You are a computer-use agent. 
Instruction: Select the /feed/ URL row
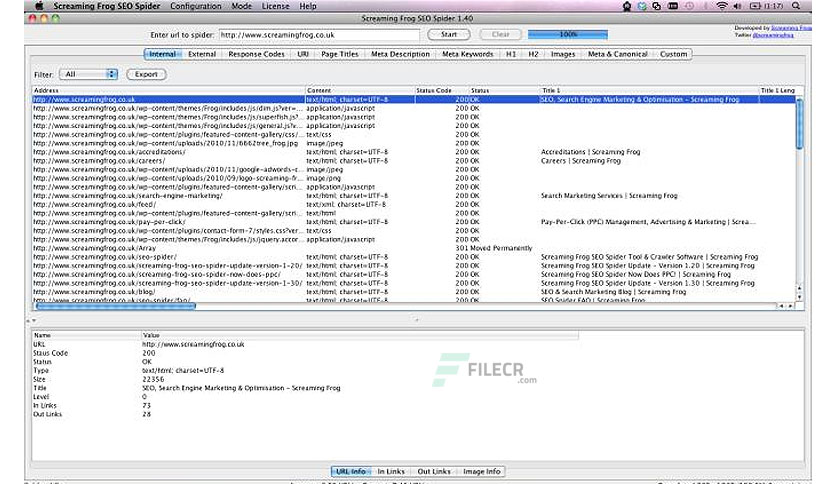click(414, 204)
